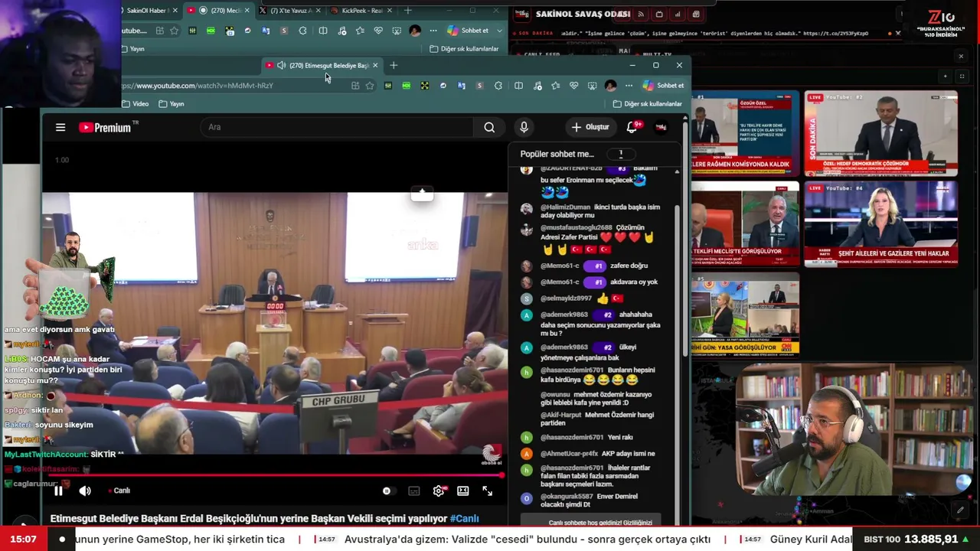
Task: Click @mustafaustaoglu2688 in the chat
Action: [577, 227]
